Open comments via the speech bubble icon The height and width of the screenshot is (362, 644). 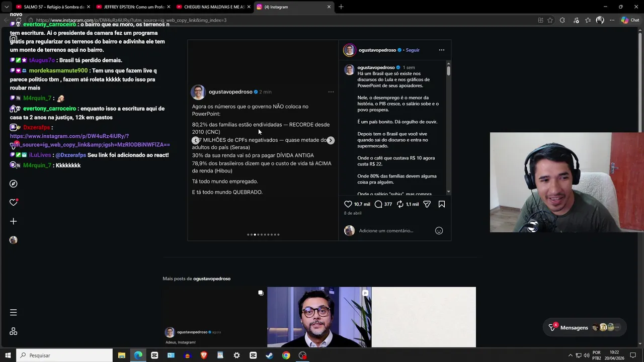pyautogui.click(x=378, y=204)
